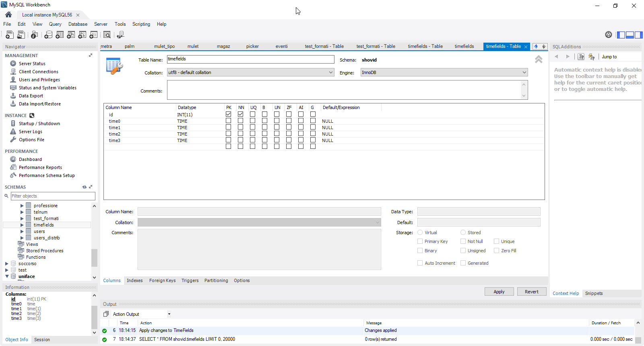
Task: Uncheck the NN checkbox for id column
Action: pyautogui.click(x=241, y=114)
